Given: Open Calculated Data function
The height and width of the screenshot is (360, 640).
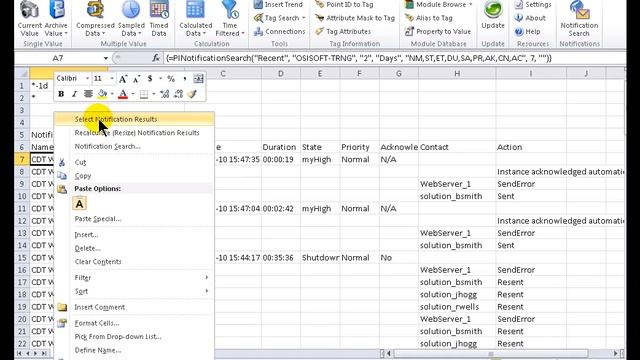Looking at the screenshot, I should [196, 19].
